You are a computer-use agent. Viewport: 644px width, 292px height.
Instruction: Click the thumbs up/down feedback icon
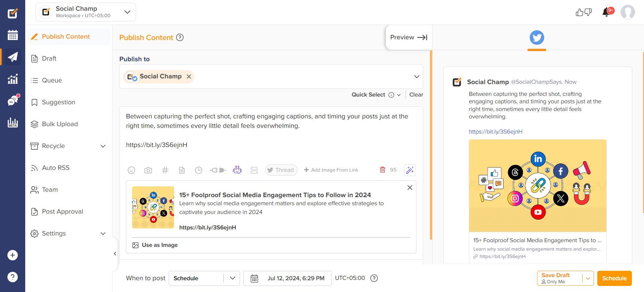tap(583, 12)
